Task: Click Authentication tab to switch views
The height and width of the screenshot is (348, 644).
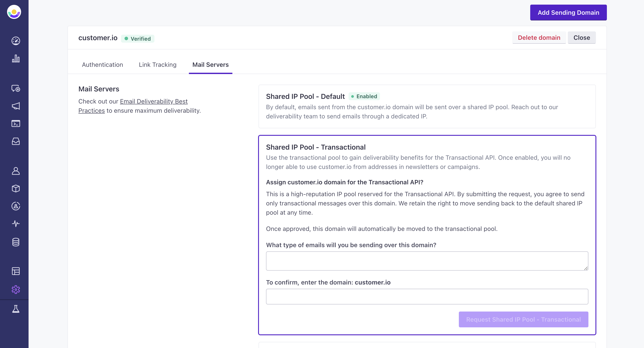Action: pyautogui.click(x=102, y=64)
